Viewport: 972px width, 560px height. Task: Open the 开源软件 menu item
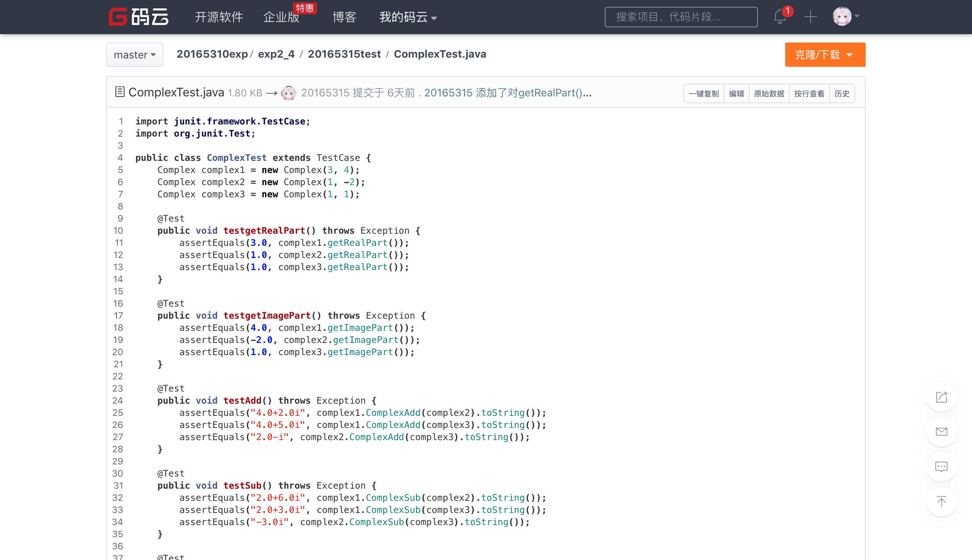(219, 17)
